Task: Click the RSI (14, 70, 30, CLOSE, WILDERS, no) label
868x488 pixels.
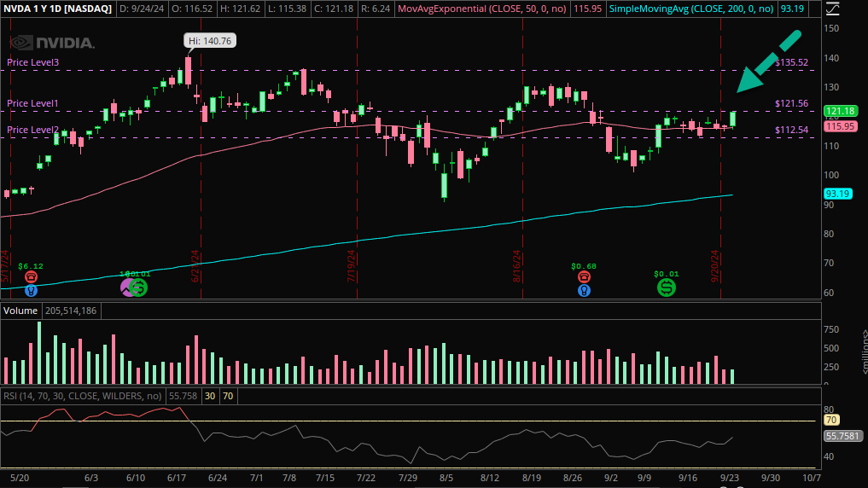Action: pos(83,396)
